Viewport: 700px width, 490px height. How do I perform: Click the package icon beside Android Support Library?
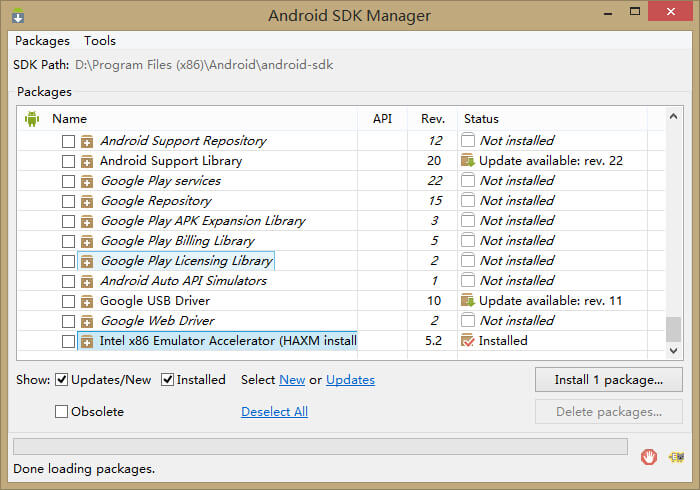(x=87, y=162)
